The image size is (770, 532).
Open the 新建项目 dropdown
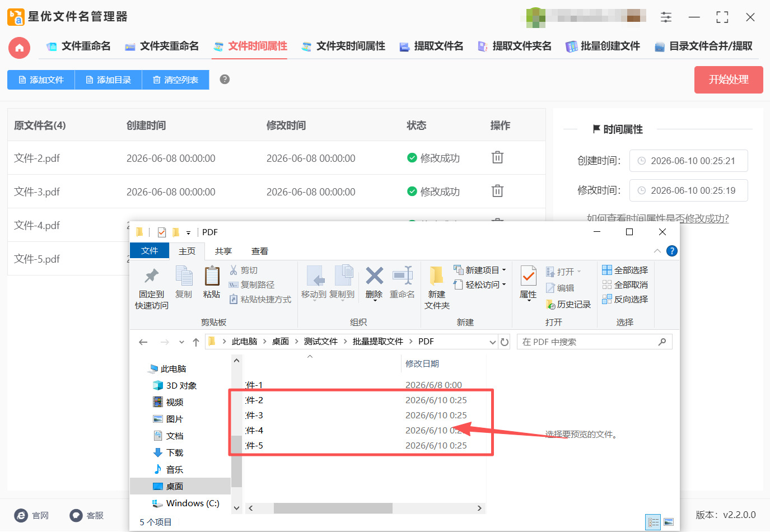pos(479,270)
